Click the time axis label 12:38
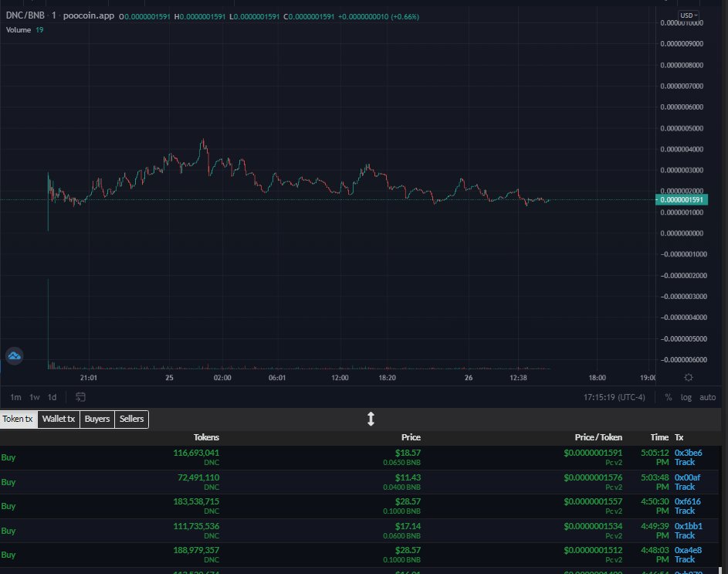 pos(518,378)
